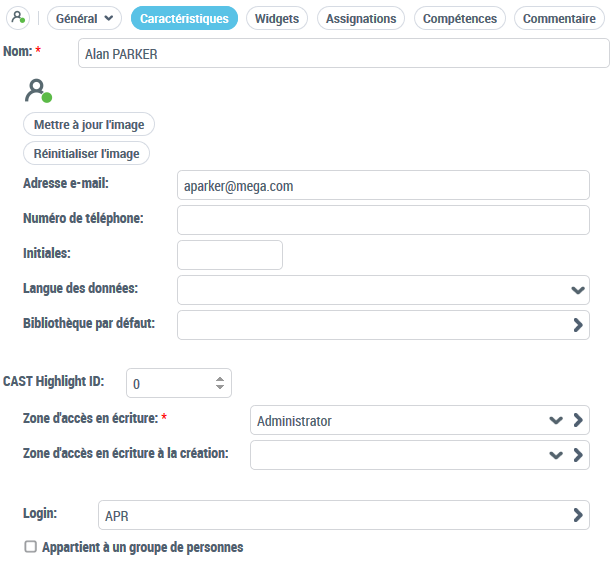
Task: Open the Assignations tab
Action: (x=361, y=18)
